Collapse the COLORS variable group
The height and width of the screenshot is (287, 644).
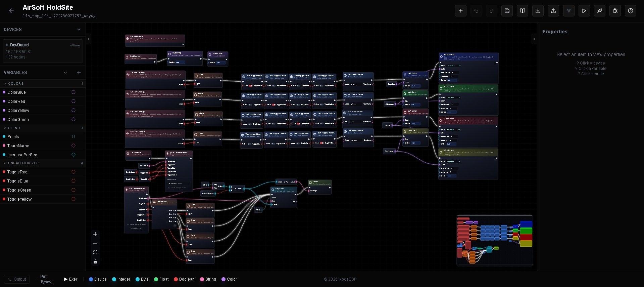coord(5,83)
